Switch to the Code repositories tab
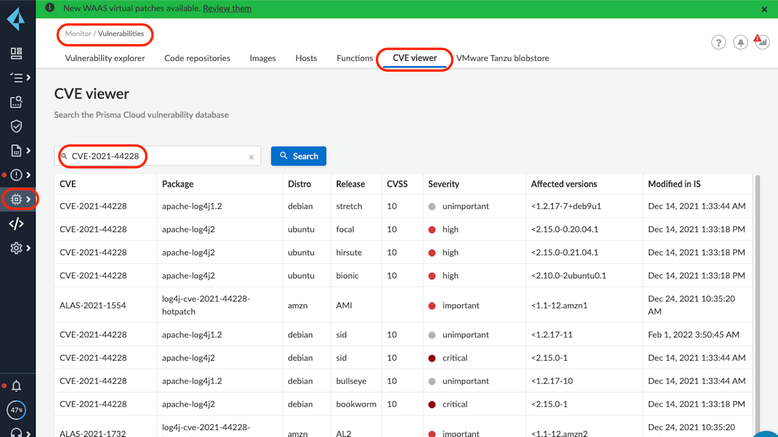 tap(197, 59)
